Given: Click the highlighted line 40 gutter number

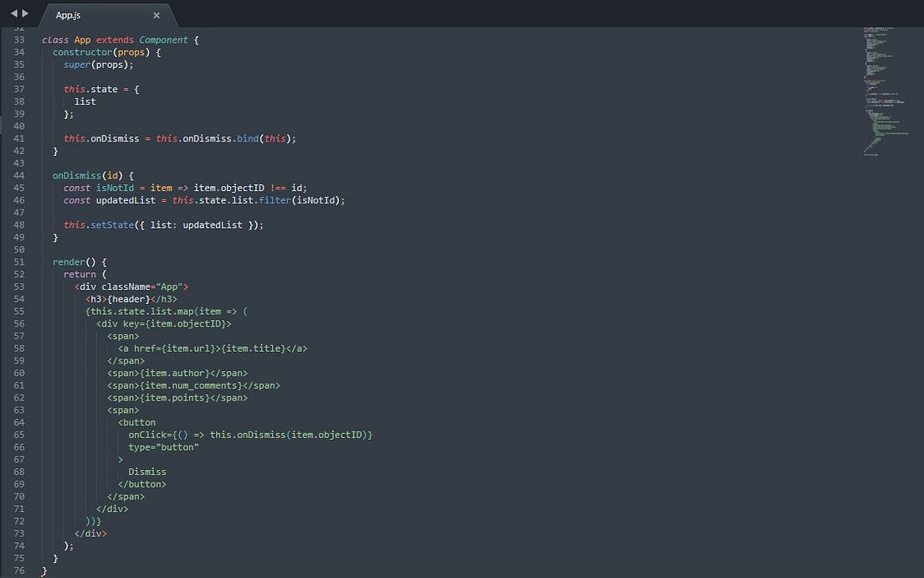Looking at the screenshot, I should click(x=19, y=126).
